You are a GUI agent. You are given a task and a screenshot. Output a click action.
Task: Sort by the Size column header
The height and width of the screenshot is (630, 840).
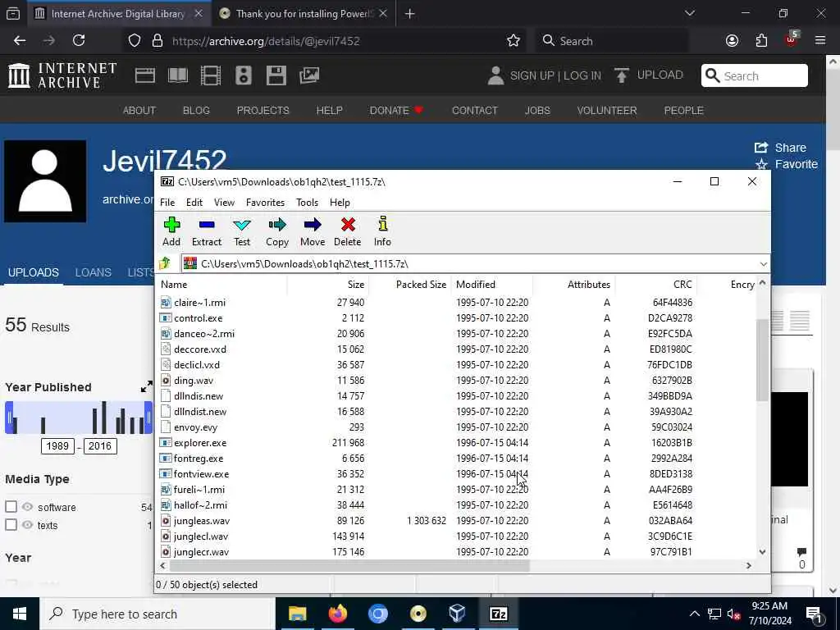[328, 285]
